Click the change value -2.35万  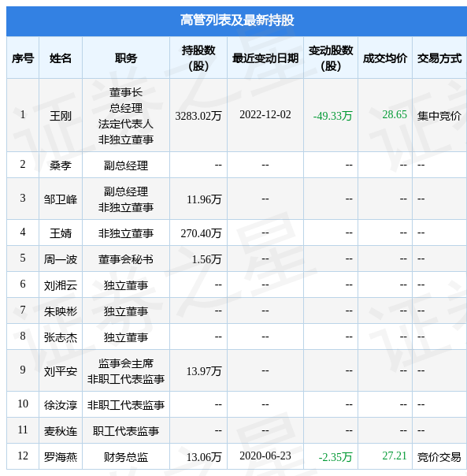click(335, 457)
